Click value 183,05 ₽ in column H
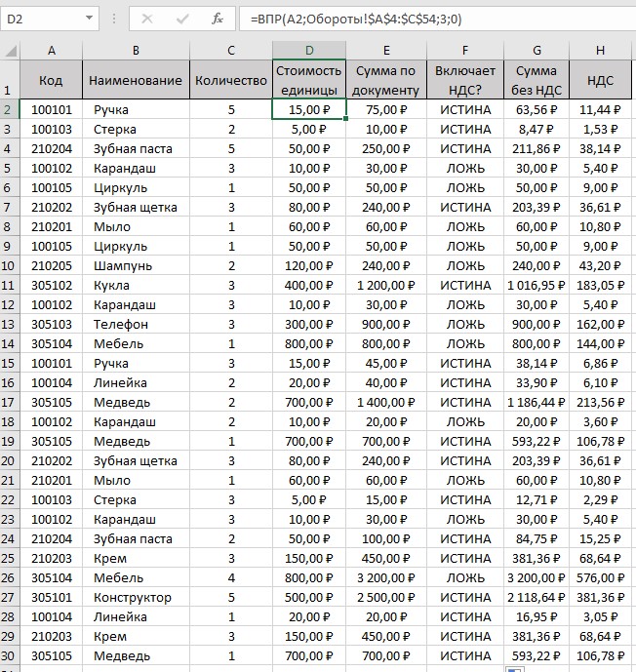The height and width of the screenshot is (672, 636). [600, 286]
